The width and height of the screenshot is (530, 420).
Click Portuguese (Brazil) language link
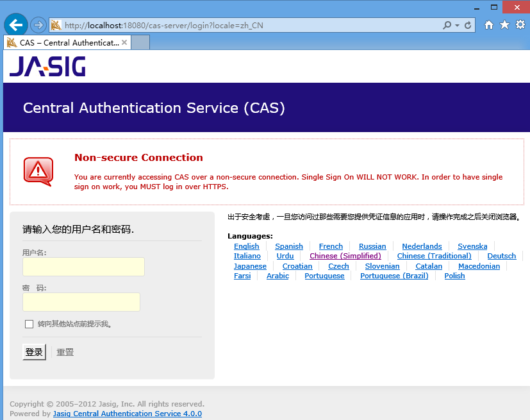pyautogui.click(x=394, y=276)
